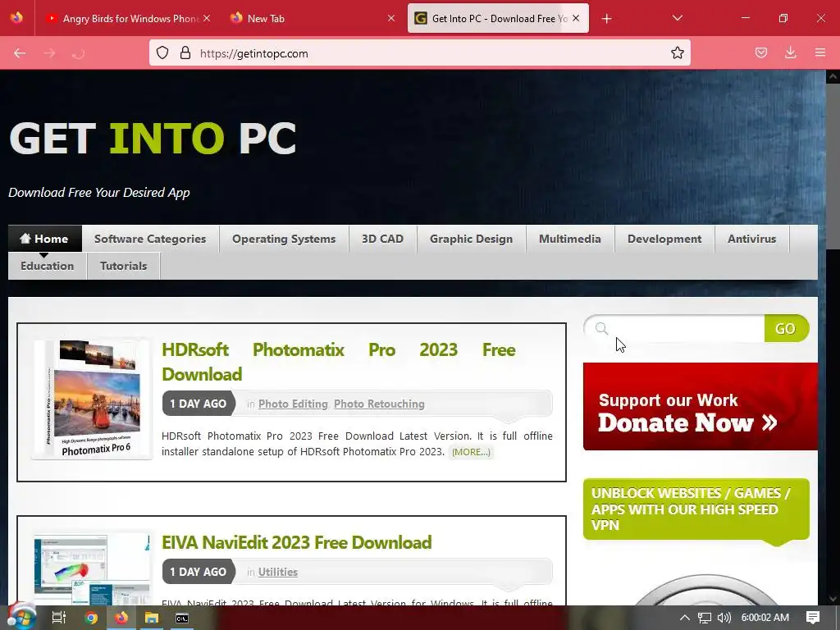Open the Photo Retouching category link
Image resolution: width=840 pixels, height=630 pixels.
point(379,404)
